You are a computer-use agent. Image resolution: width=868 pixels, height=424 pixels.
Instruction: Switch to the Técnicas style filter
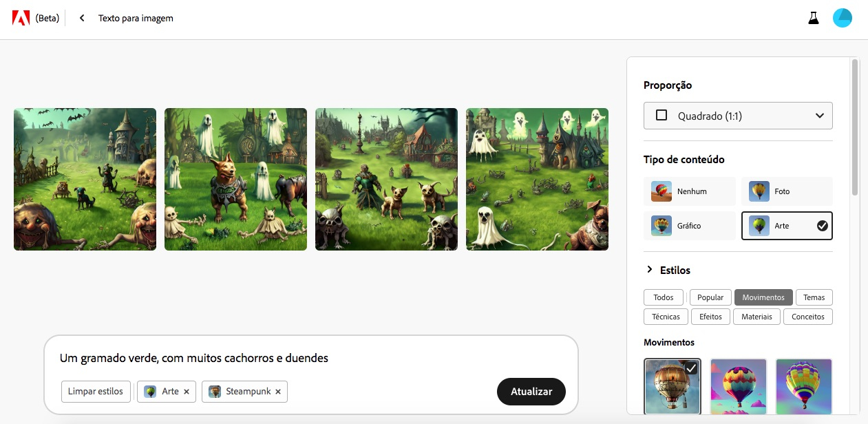pos(666,317)
